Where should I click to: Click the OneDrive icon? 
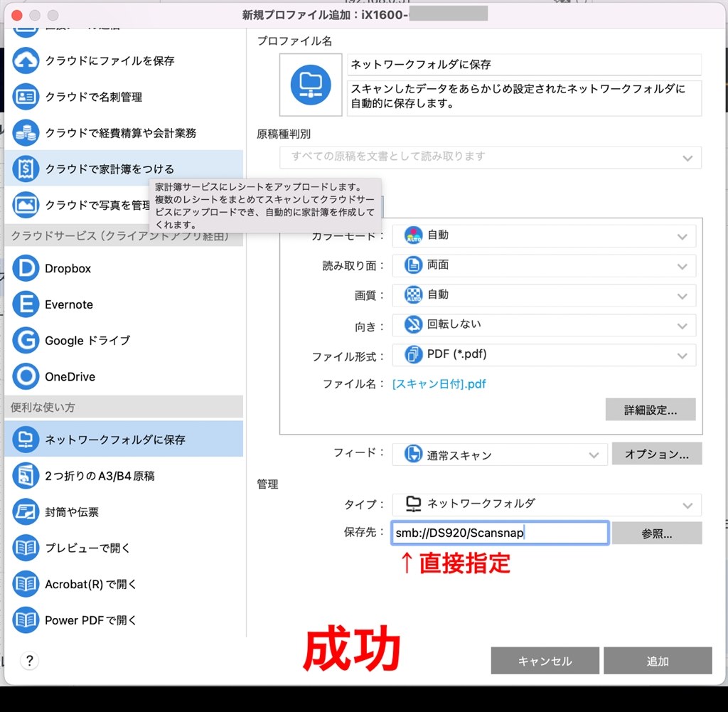point(26,376)
